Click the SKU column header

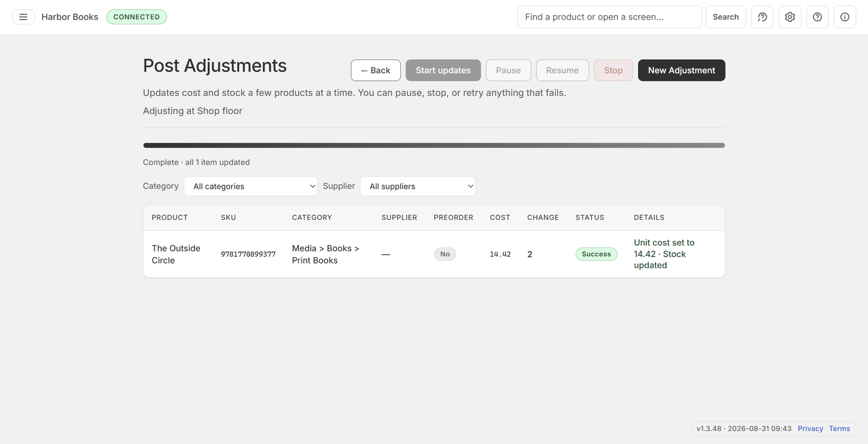(228, 218)
